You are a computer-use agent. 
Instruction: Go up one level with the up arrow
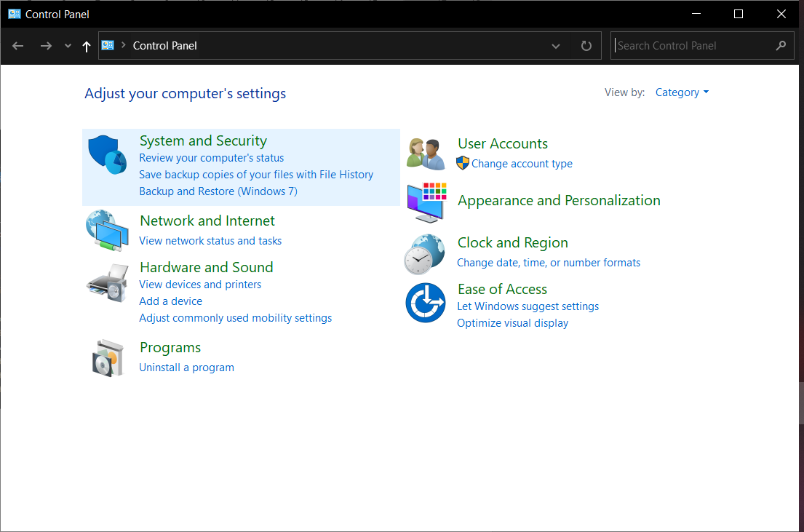86,46
